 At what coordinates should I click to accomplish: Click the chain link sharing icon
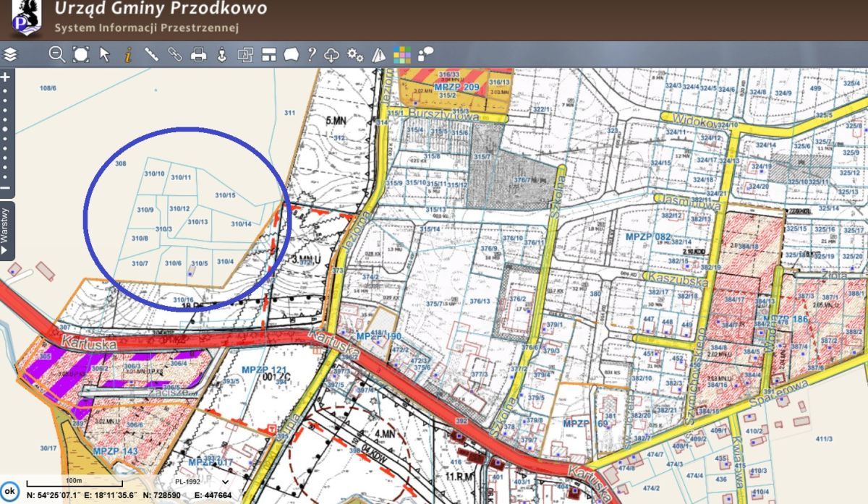[175, 54]
